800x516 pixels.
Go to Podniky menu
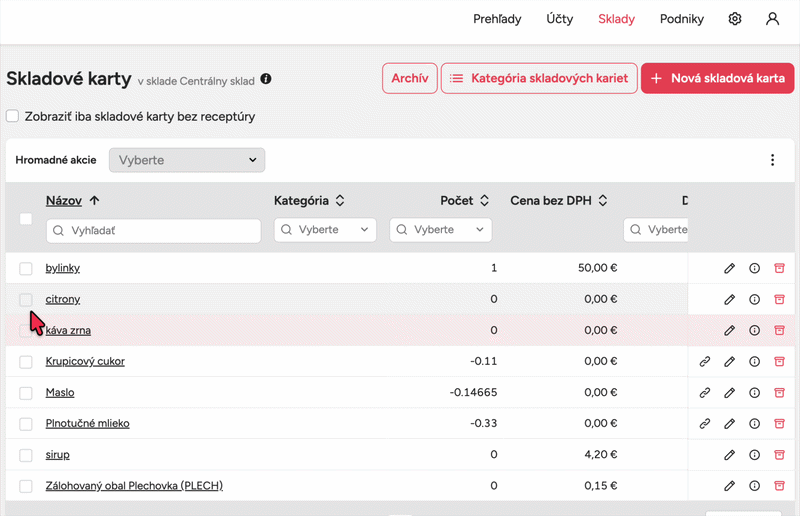click(682, 19)
